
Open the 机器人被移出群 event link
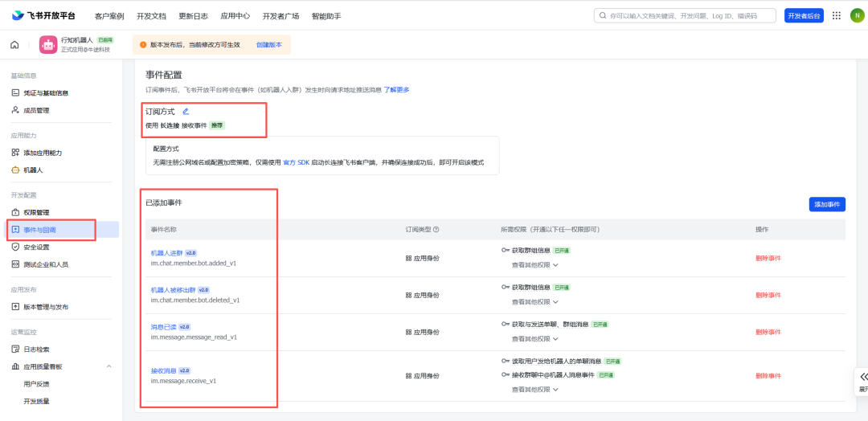(174, 290)
